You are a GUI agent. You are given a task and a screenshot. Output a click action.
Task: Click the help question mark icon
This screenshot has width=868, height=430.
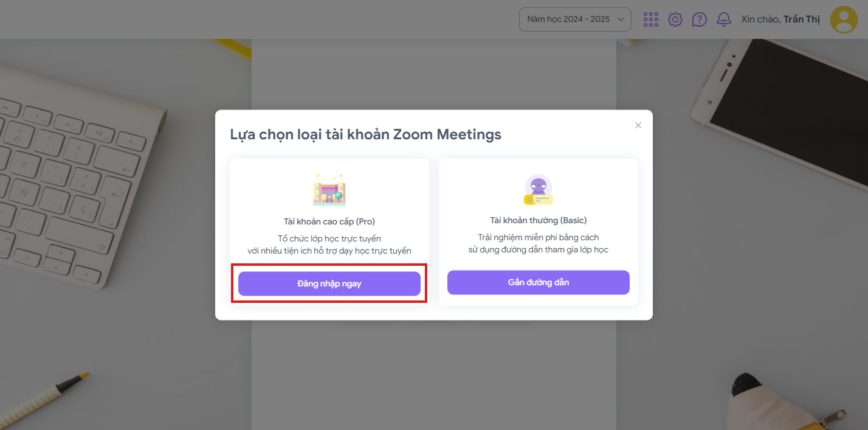click(x=700, y=19)
